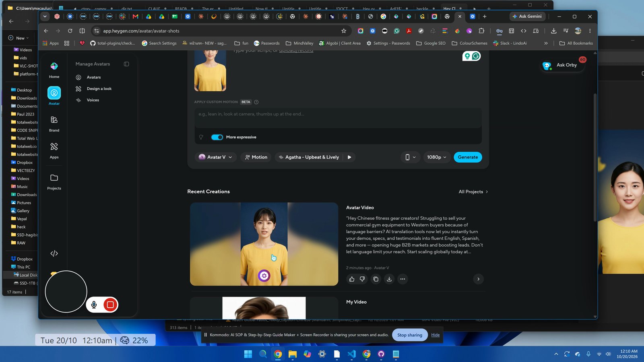Click the lightbulb suggestion icon

point(201,137)
